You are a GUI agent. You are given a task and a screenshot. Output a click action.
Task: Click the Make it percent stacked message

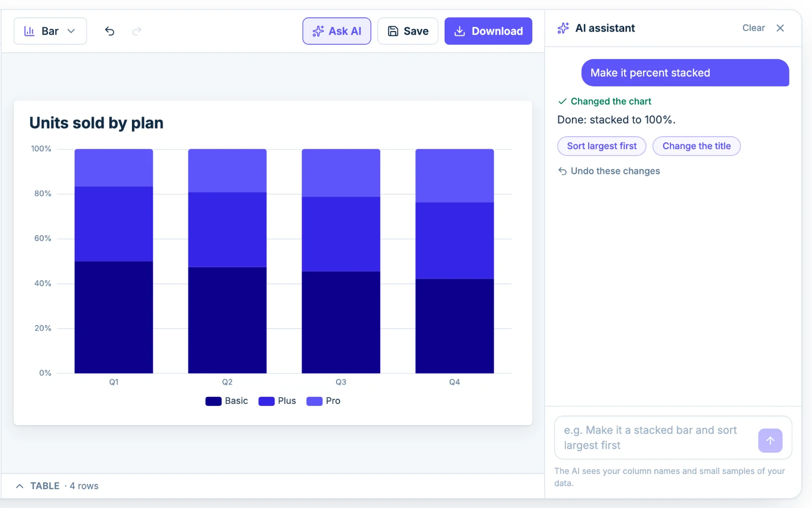pos(685,73)
